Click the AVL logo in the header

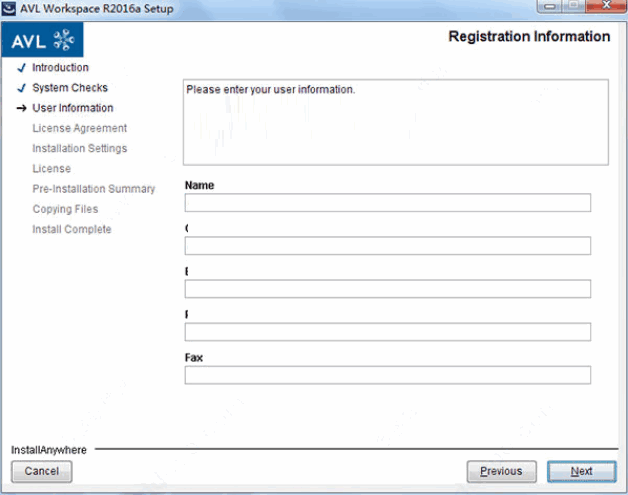click(x=42, y=40)
